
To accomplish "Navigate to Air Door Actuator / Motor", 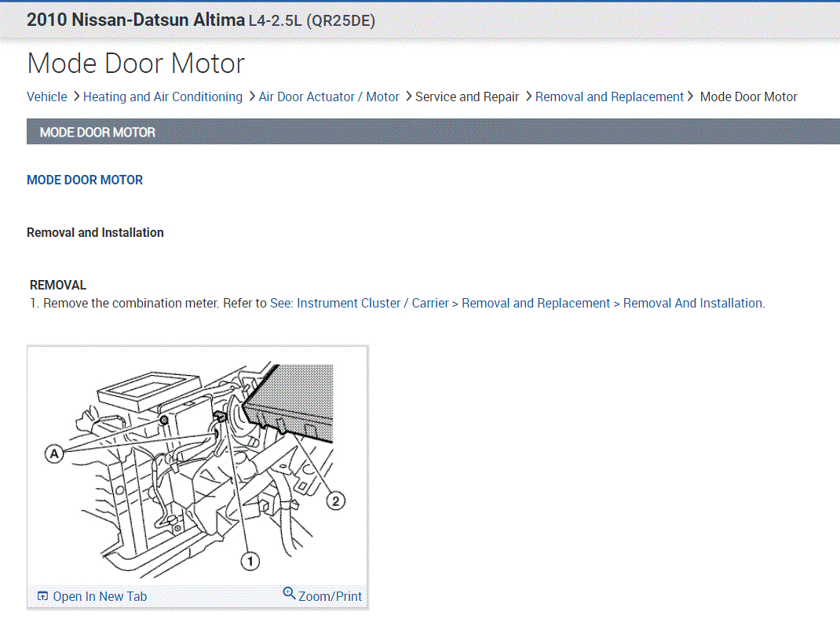I will point(329,97).
